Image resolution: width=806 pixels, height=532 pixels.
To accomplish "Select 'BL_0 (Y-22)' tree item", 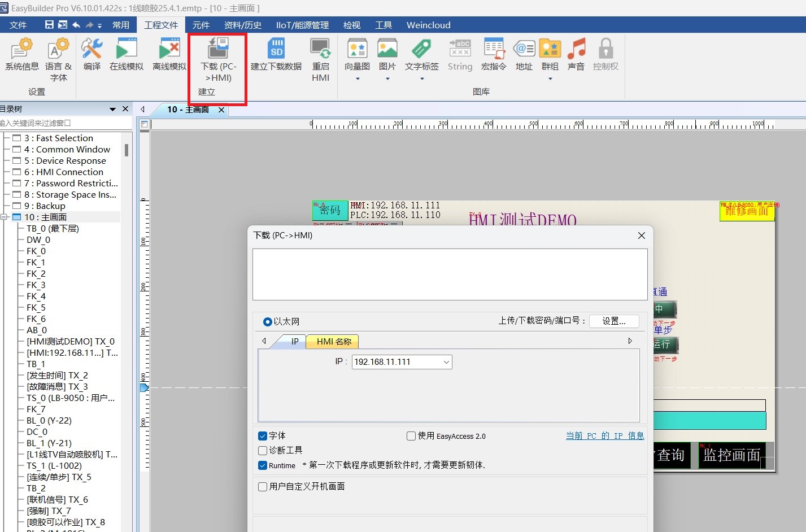I will (49, 421).
